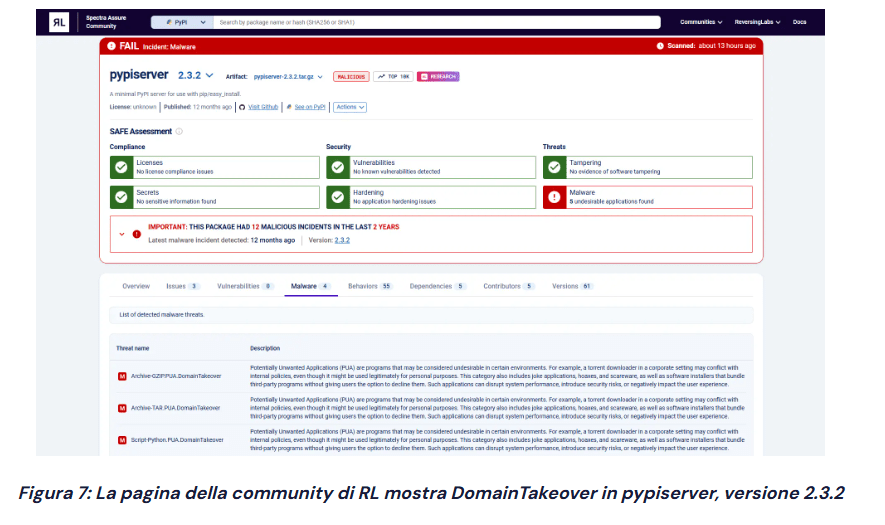The height and width of the screenshot is (525, 885).
Task: Click the green checkmark icon beside Hardening
Action: tap(338, 197)
